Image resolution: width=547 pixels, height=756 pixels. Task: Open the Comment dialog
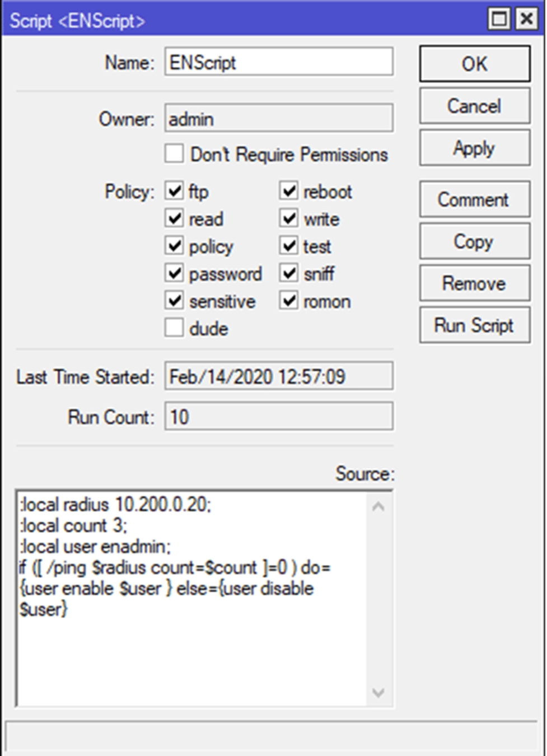474,199
